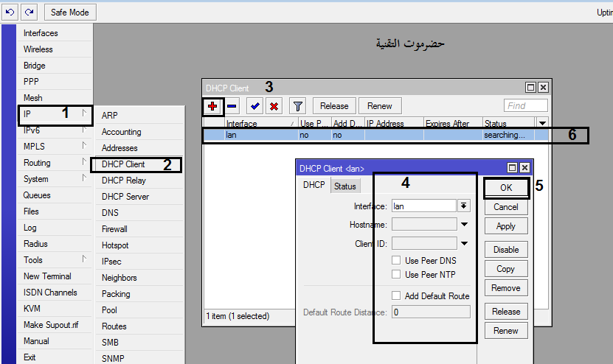
Task: Toggle the Safe Mode button
Action: [70, 13]
